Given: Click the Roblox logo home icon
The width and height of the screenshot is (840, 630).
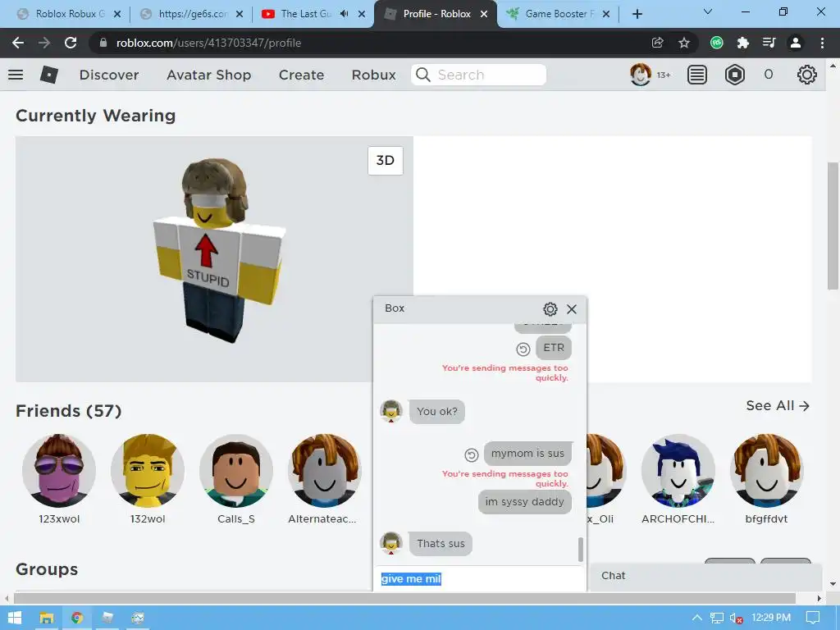Looking at the screenshot, I should [48, 75].
